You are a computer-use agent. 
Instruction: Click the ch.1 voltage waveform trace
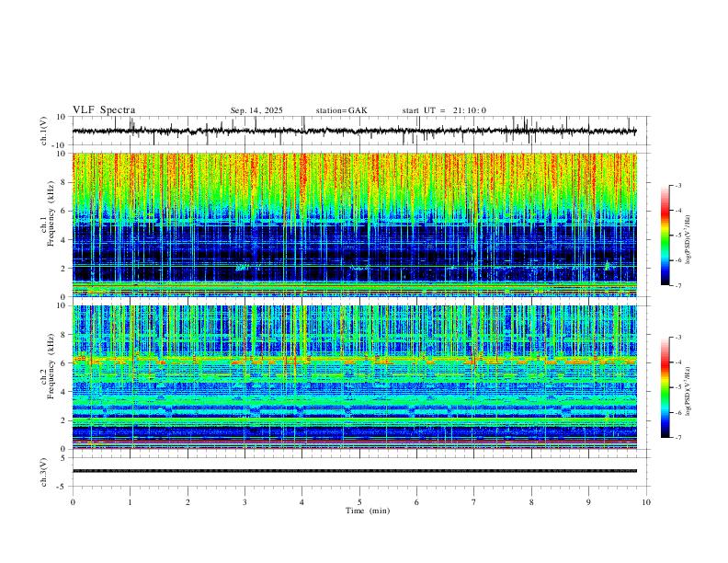(x=354, y=131)
